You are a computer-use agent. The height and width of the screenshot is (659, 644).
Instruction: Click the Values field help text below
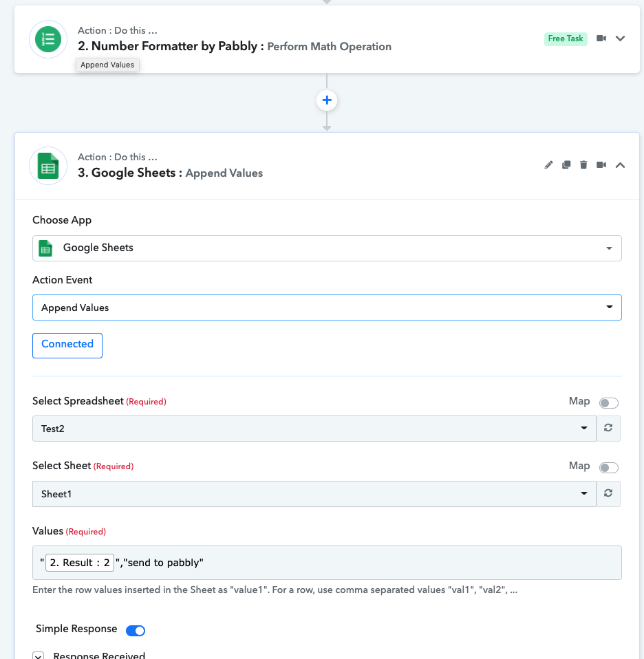coord(275,590)
